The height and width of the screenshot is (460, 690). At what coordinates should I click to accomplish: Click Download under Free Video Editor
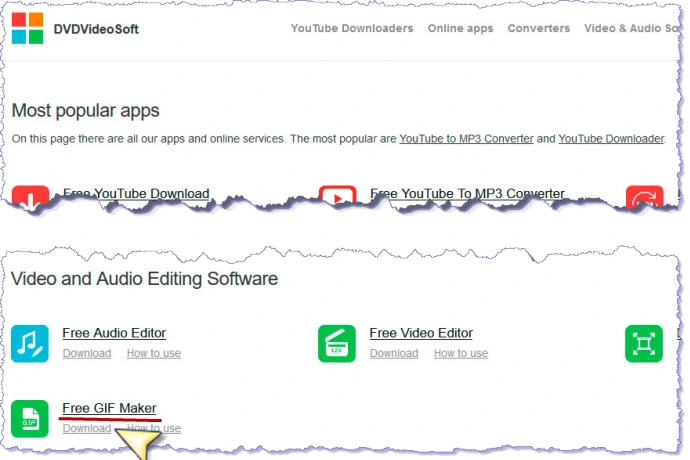pyautogui.click(x=394, y=353)
